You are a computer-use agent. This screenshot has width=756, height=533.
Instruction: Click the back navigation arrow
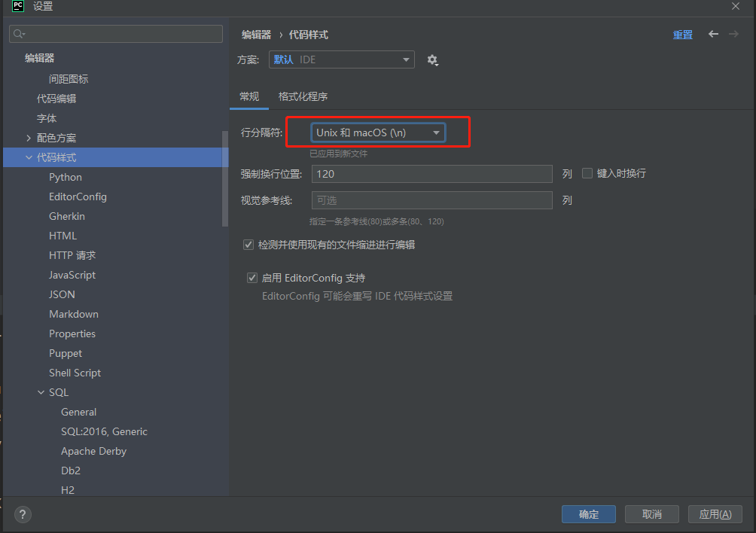[x=713, y=34]
